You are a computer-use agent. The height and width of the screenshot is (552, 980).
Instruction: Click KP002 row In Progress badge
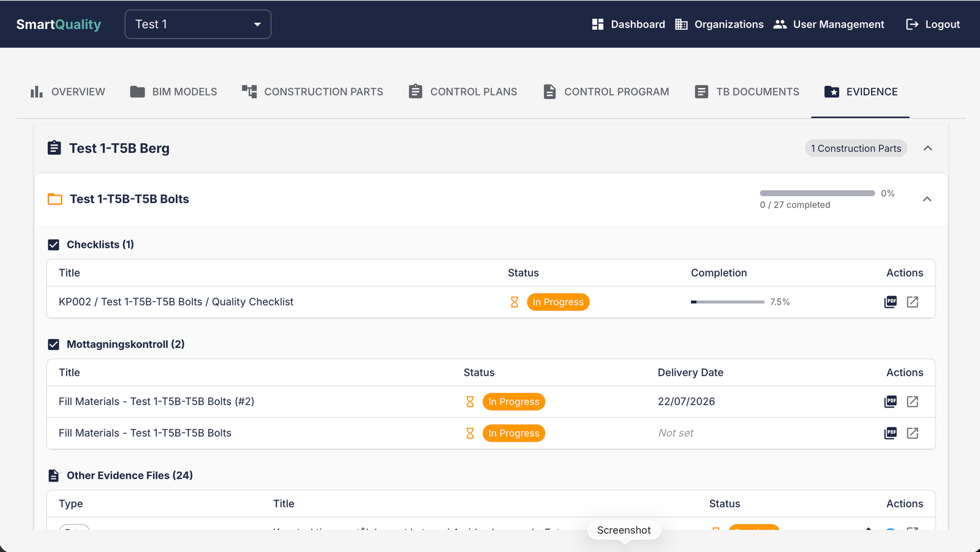(x=558, y=302)
